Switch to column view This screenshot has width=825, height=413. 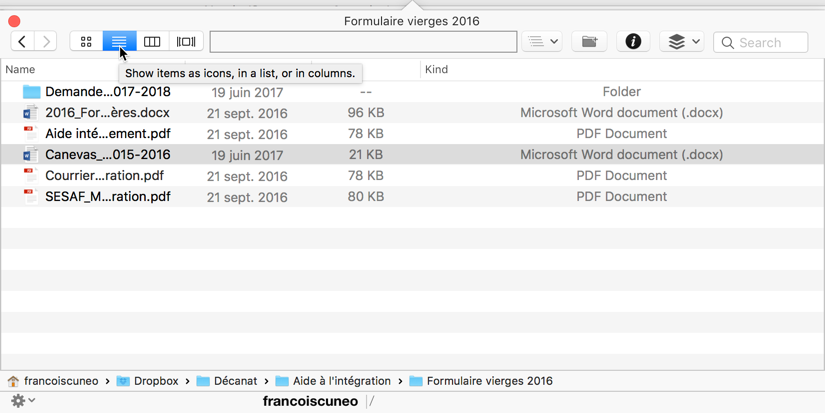click(x=152, y=42)
